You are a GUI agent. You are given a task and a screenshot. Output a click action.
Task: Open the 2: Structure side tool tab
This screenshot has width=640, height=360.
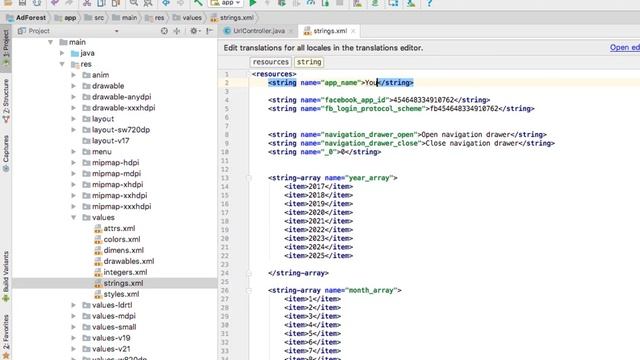coord(6,101)
